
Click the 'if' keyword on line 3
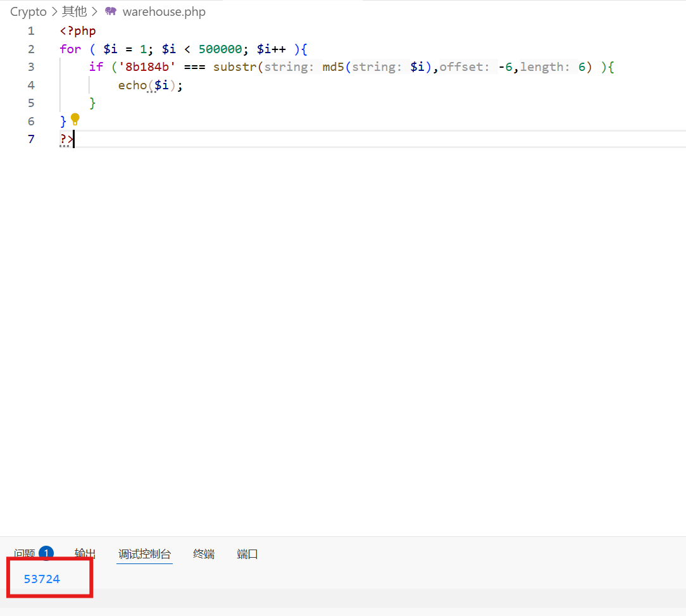(x=96, y=67)
